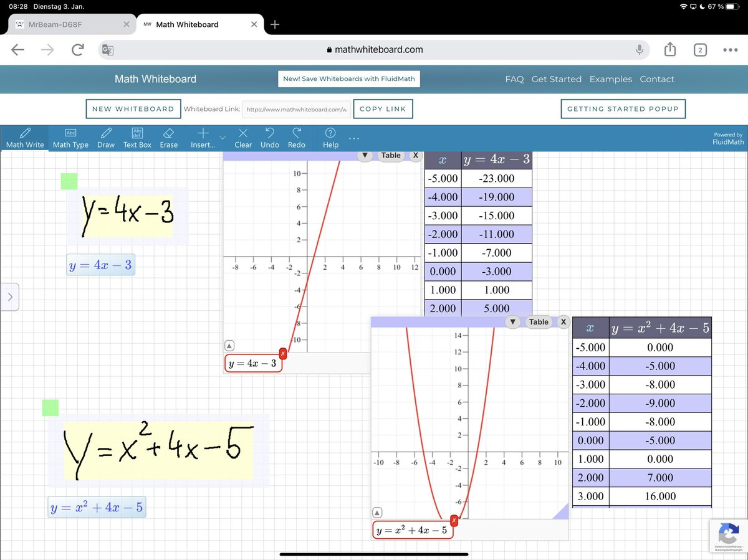Click the handwritten y=x²+4x-5 note
Image resolution: width=748 pixels, height=560 pixels.
(158, 450)
